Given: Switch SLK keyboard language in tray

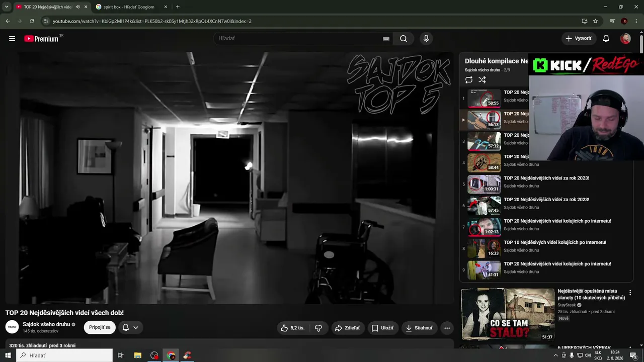Looking at the screenshot, I should 598,355.
